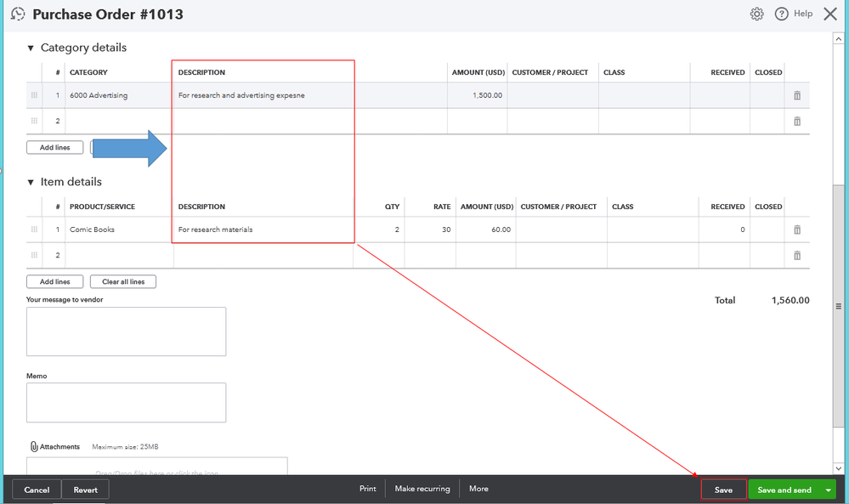Click Customer/Project cell for 6000 Advertising
Screen dimensions: 849x504
tap(552, 95)
